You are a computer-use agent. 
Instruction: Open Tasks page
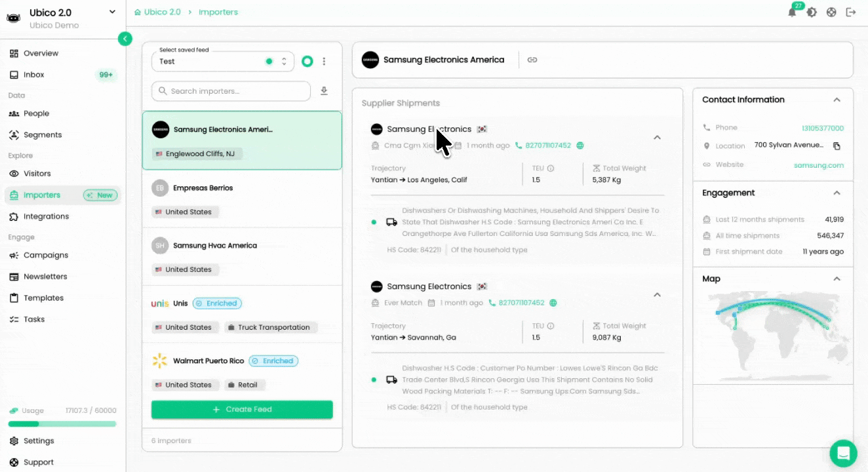[x=34, y=319]
